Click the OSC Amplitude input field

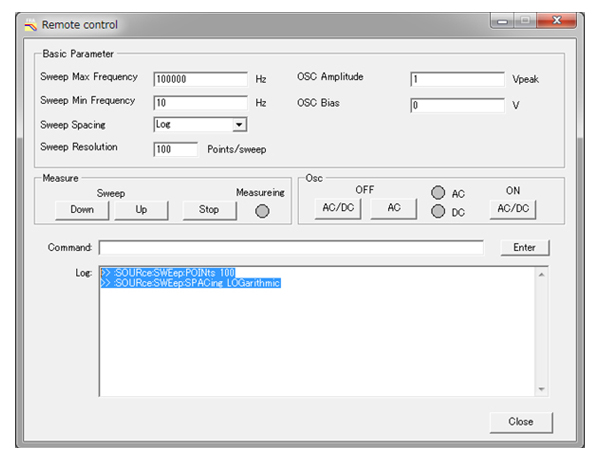click(x=457, y=80)
